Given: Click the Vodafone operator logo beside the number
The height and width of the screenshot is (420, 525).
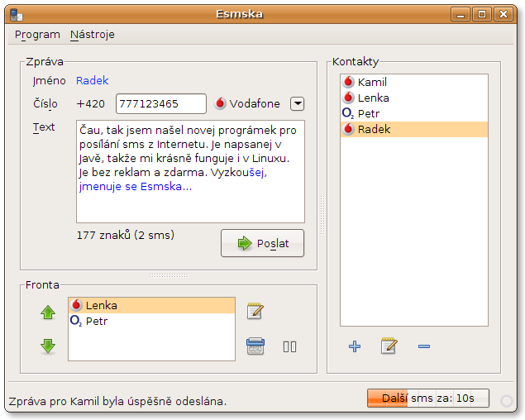Looking at the screenshot, I should (220, 103).
